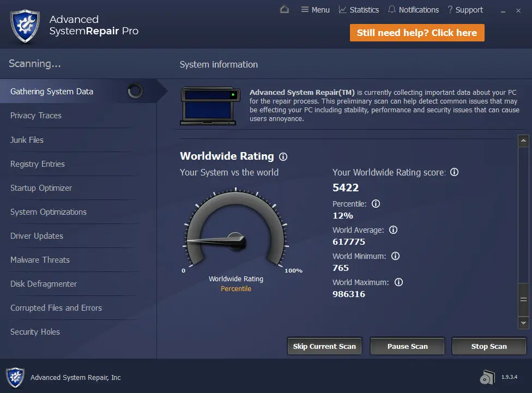Click info icon next to World Minimum

click(x=395, y=256)
